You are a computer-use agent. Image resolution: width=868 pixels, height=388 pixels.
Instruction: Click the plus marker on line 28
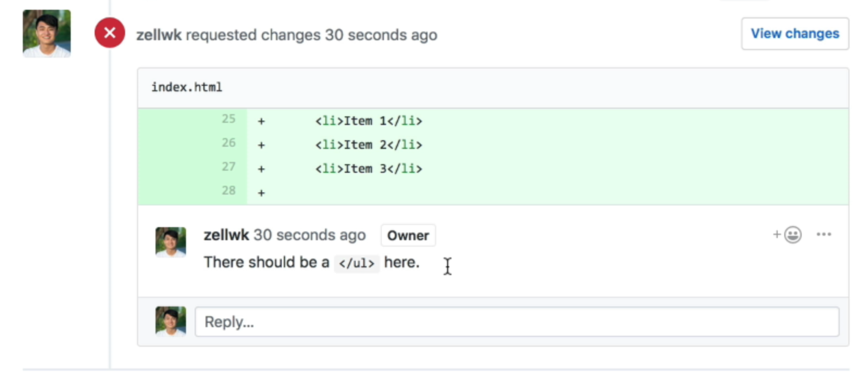pos(261,192)
